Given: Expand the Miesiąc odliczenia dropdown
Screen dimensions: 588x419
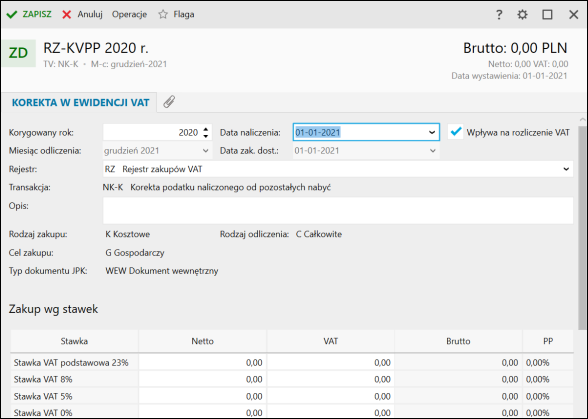Looking at the screenshot, I should tap(206, 151).
